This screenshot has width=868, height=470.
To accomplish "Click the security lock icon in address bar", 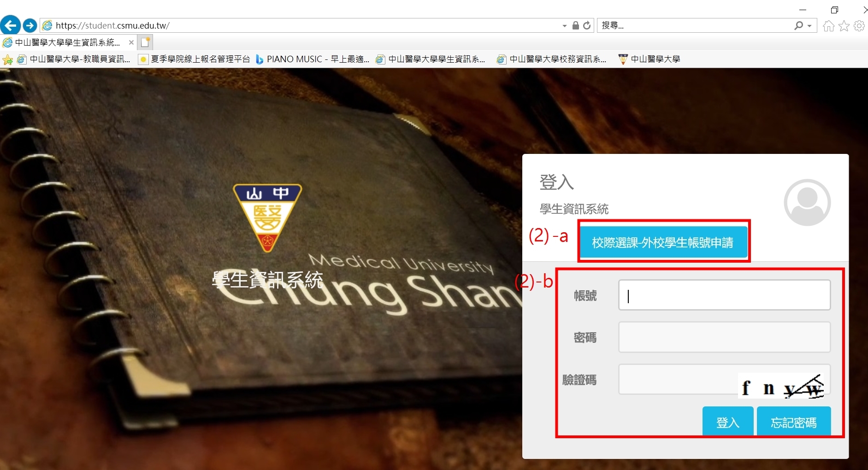I will 576,25.
